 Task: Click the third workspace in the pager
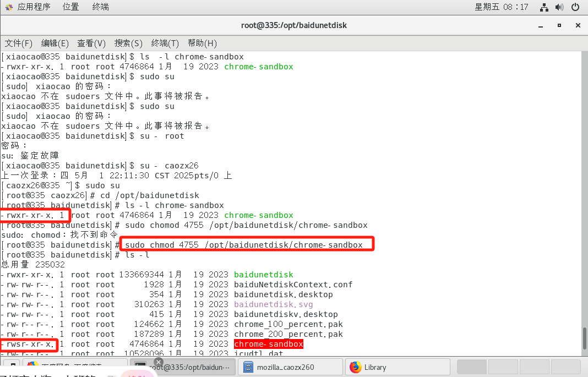tap(535, 367)
